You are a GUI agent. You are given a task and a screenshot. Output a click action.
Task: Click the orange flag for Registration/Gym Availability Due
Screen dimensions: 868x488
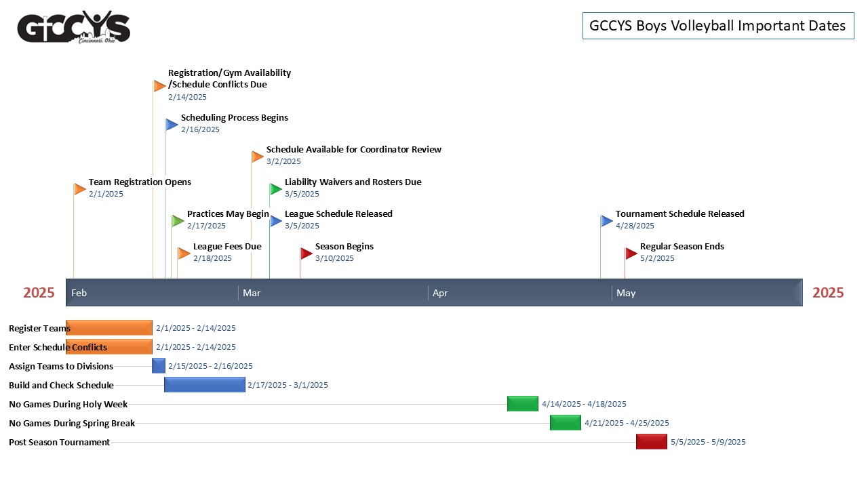tap(160, 85)
